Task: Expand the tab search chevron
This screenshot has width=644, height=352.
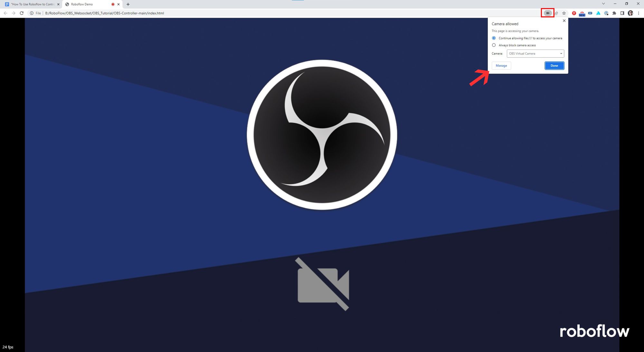Action: (603, 4)
